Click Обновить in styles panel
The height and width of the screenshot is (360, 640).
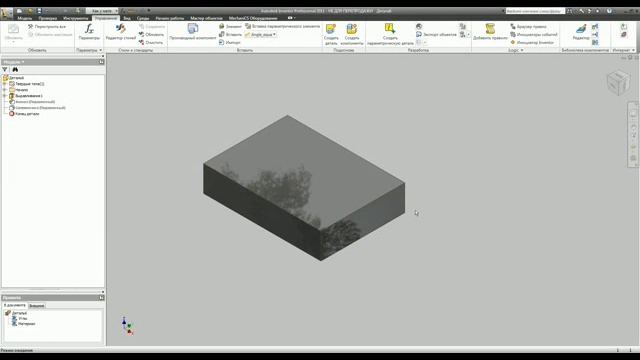click(151, 35)
